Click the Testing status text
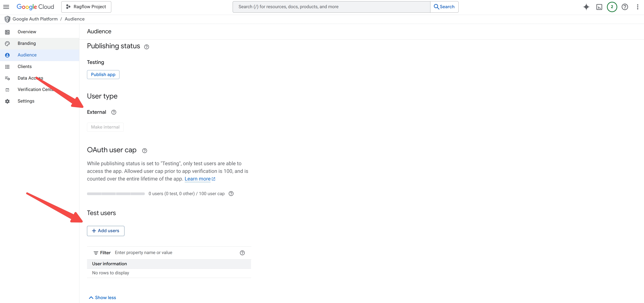 [x=96, y=62]
